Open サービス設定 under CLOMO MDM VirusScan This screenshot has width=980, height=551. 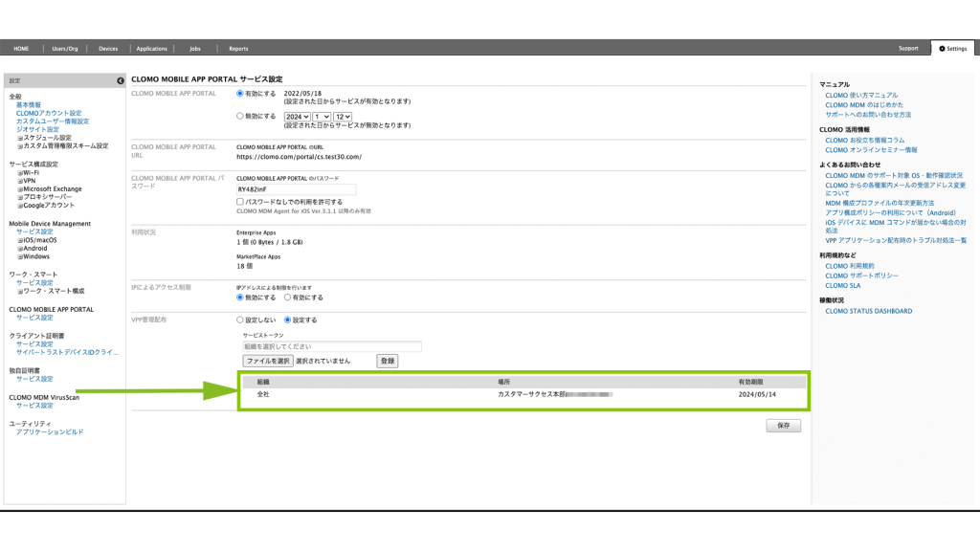(35, 406)
